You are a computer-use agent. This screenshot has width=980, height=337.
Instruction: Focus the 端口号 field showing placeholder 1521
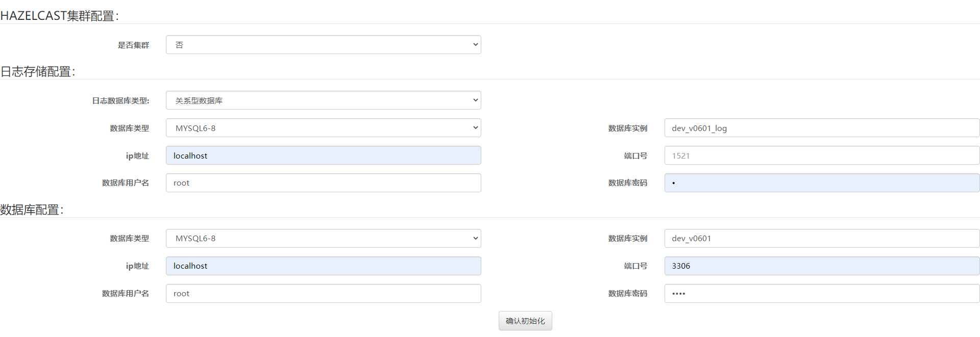(822, 155)
